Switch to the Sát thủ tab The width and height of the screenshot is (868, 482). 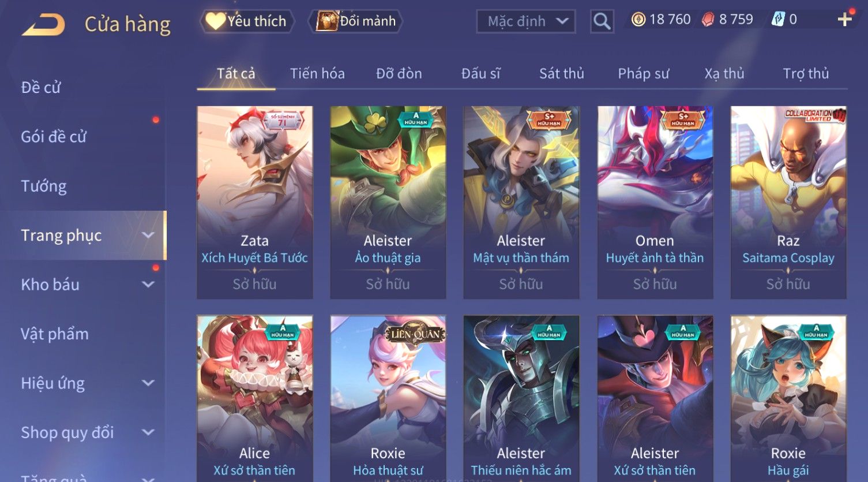[x=562, y=73]
